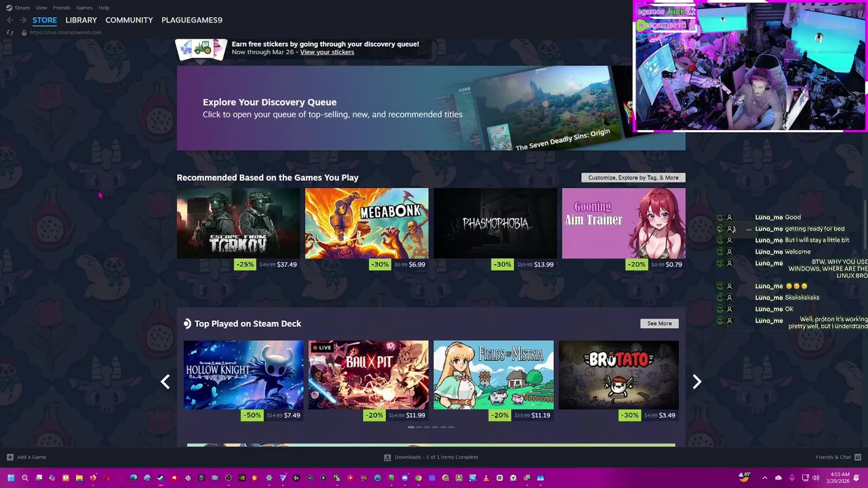
Task: Open the Explore Your Discovery Queue banner
Action: pos(431,108)
